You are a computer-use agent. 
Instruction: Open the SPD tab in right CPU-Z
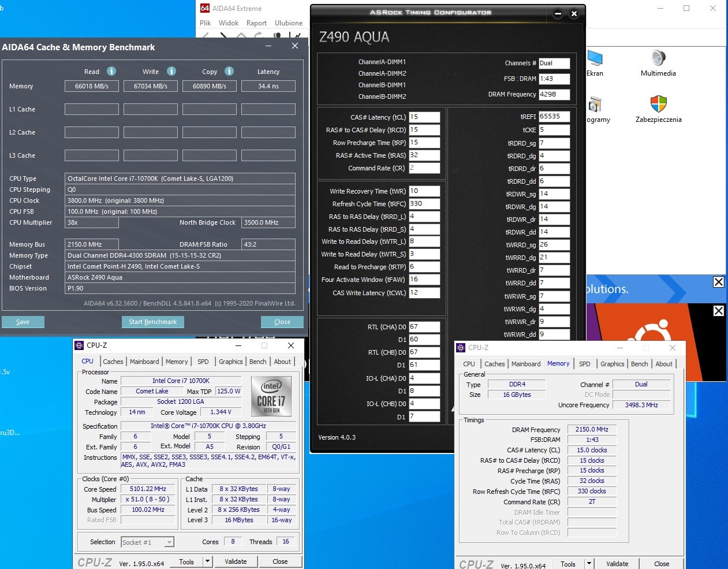pos(585,364)
